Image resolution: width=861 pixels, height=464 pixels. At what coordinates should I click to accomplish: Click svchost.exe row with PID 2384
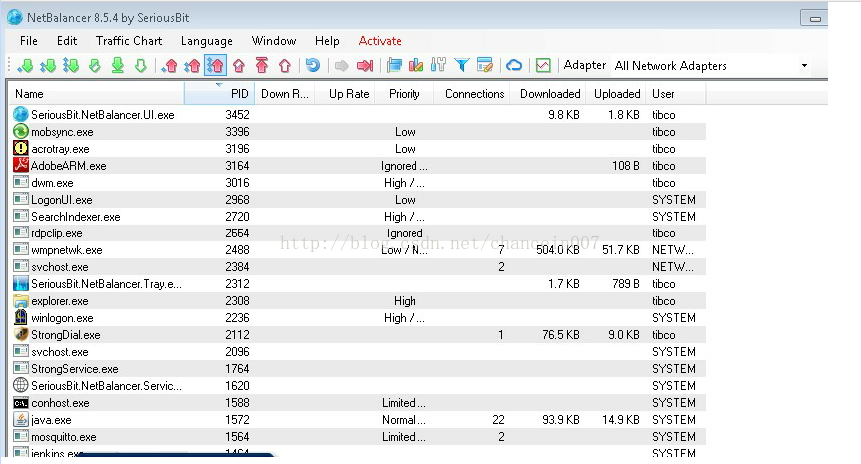point(358,267)
